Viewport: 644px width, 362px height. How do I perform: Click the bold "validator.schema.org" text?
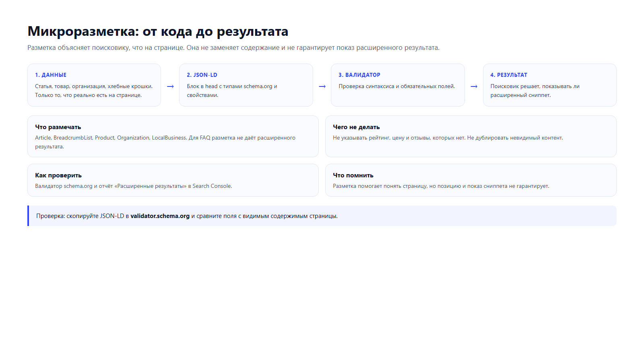pos(160,216)
